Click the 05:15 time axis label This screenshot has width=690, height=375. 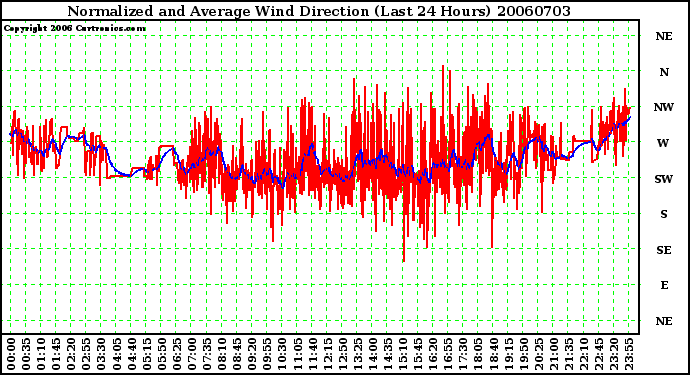(x=147, y=354)
